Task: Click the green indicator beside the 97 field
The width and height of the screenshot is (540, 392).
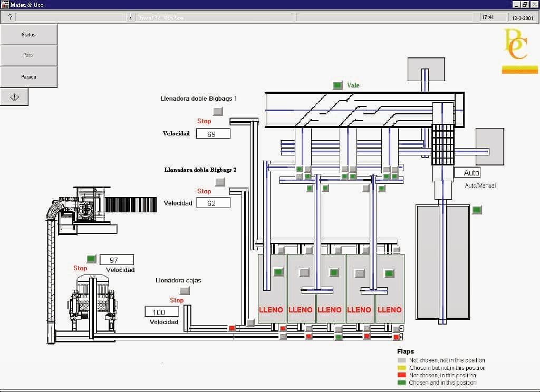Action: pyautogui.click(x=91, y=259)
